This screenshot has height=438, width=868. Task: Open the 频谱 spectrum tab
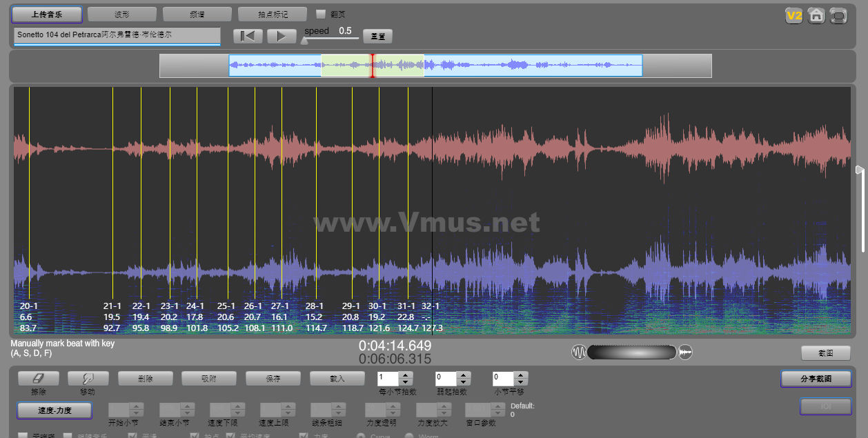point(197,14)
